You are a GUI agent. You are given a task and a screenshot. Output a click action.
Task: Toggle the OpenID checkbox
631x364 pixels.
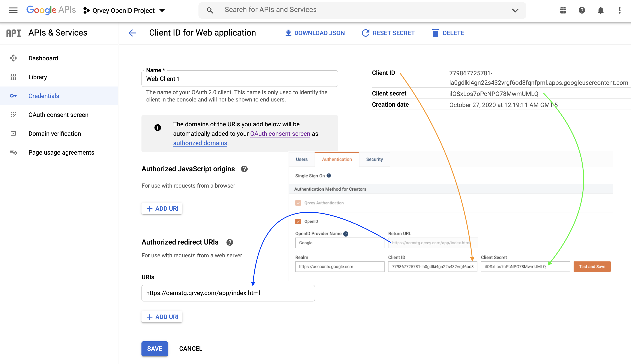click(x=298, y=221)
